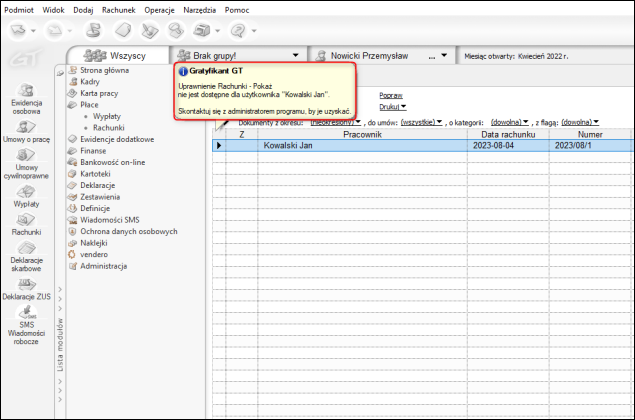Click the third toolbar icon with person figure

[x=94, y=30]
